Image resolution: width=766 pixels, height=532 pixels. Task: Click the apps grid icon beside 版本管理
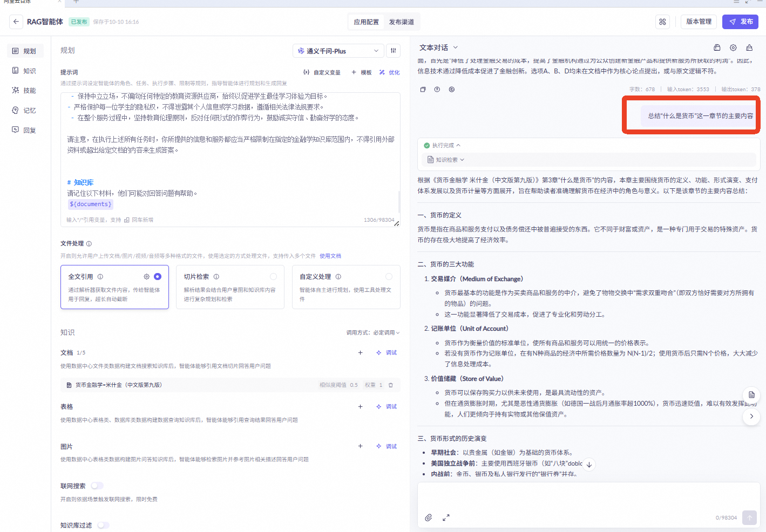point(662,22)
